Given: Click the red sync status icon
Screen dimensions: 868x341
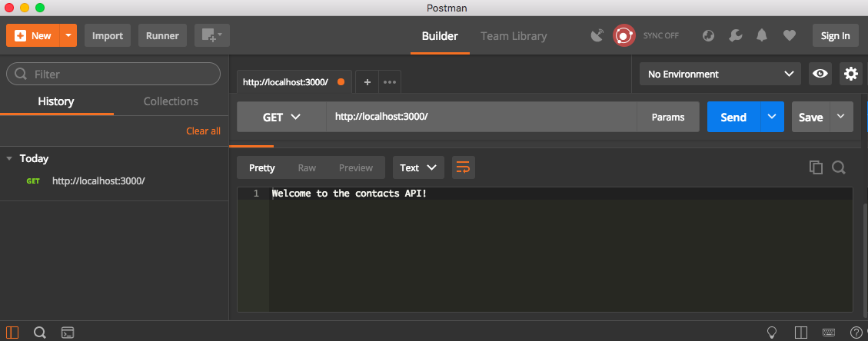Looking at the screenshot, I should [x=624, y=35].
